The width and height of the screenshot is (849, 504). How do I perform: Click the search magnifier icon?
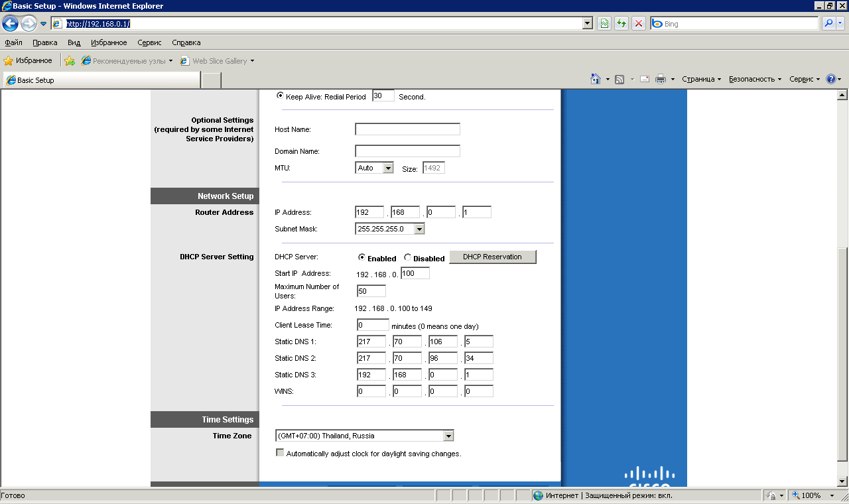click(x=828, y=24)
